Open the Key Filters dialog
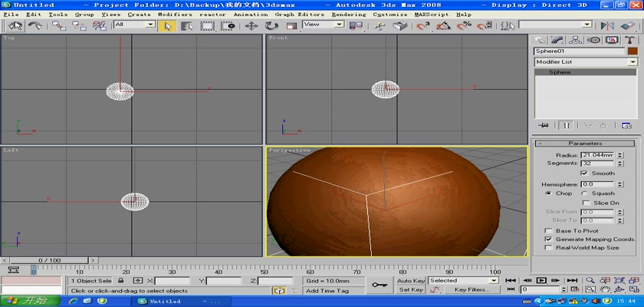 click(472, 290)
